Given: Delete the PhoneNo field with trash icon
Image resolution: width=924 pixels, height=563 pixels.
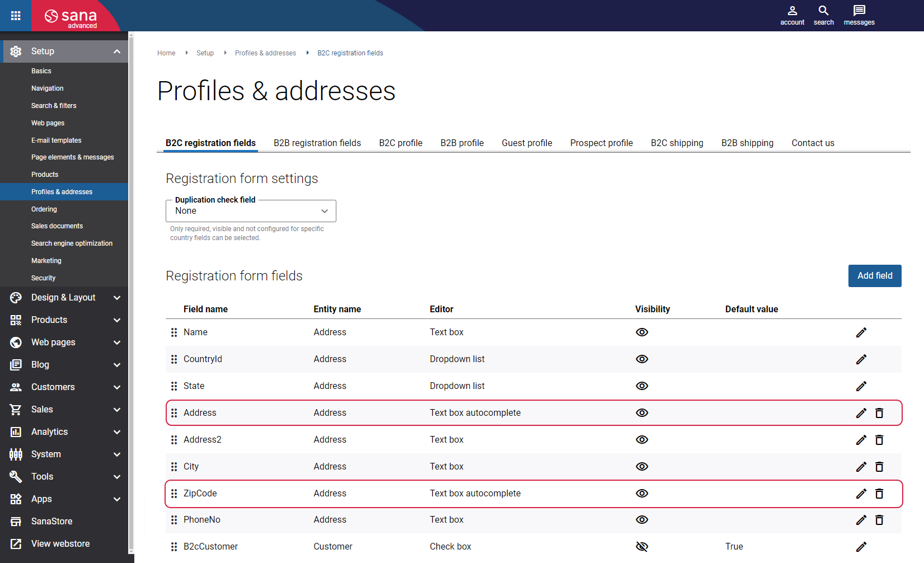Looking at the screenshot, I should pyautogui.click(x=879, y=520).
